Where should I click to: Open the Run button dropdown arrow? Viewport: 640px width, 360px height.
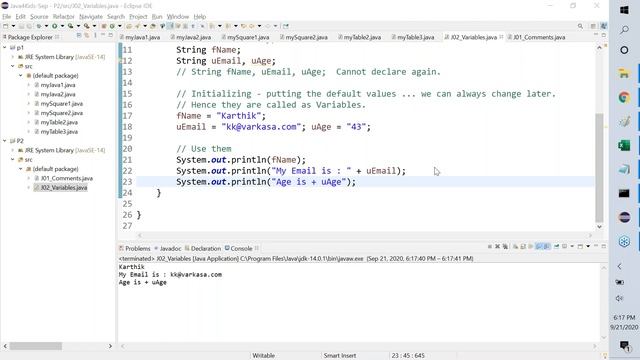pyautogui.click(x=62, y=26)
